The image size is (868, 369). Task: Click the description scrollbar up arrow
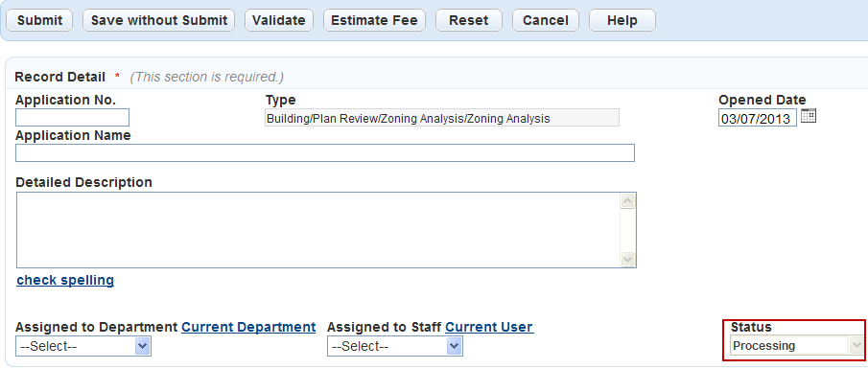click(x=628, y=201)
